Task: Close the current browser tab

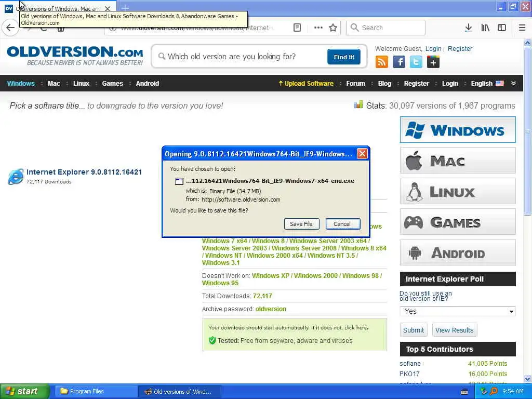Action: [107, 8]
